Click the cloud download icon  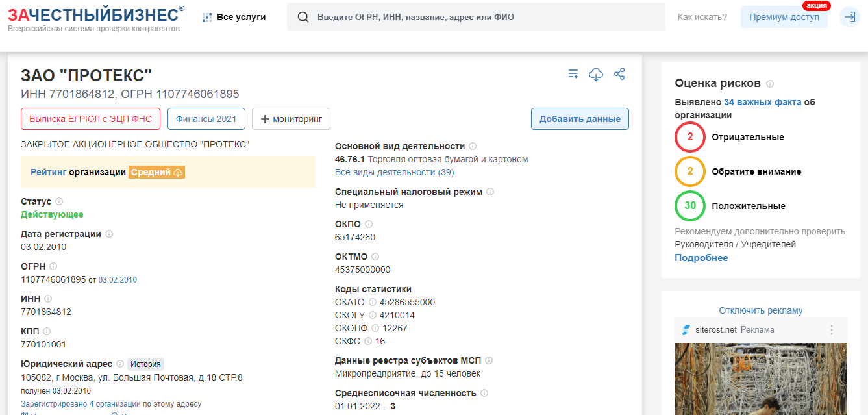click(596, 74)
